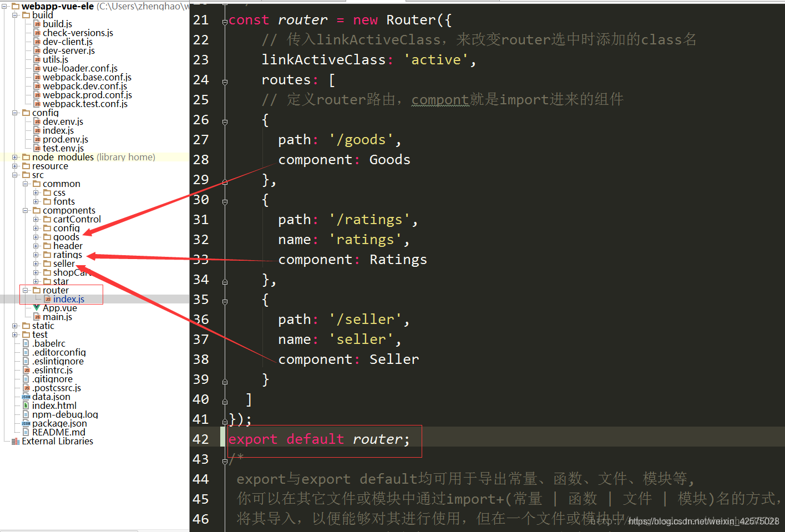Expand the ratings folder

pyautogui.click(x=36, y=255)
